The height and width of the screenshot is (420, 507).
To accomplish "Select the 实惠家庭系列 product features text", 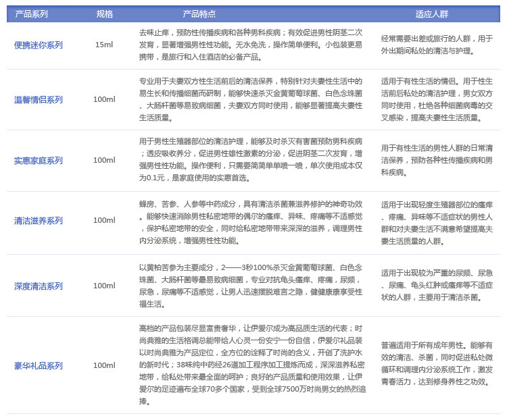I will [x=251, y=160].
